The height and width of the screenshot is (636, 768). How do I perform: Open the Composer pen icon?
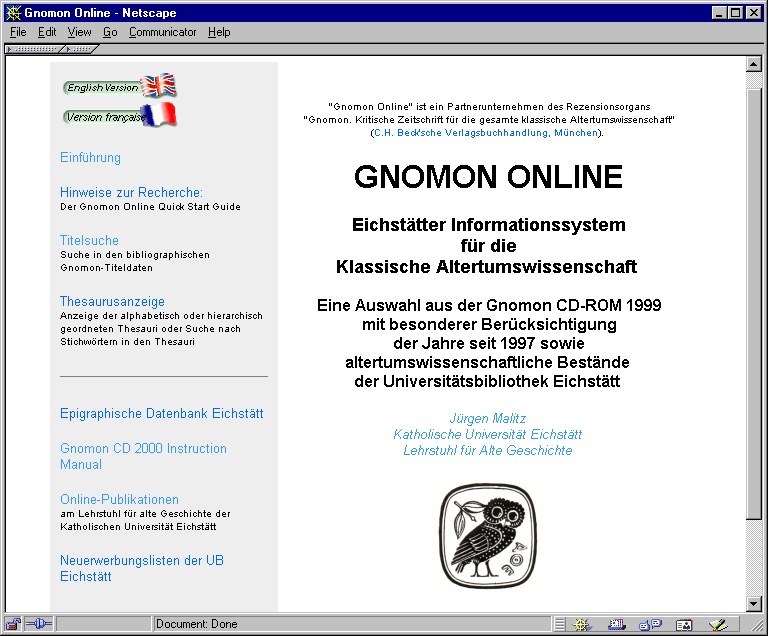pyautogui.click(x=718, y=624)
